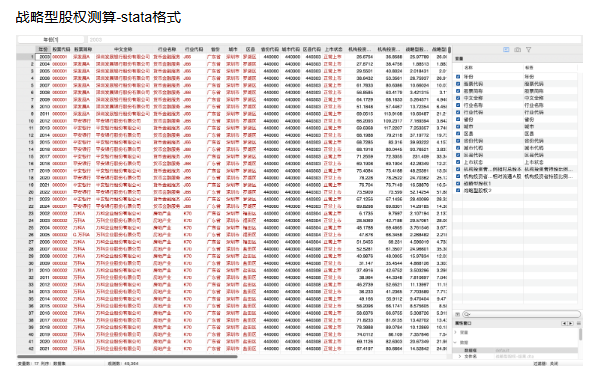The image size is (614, 366).
Task: Show the variables panel icon
Action: (506, 50)
